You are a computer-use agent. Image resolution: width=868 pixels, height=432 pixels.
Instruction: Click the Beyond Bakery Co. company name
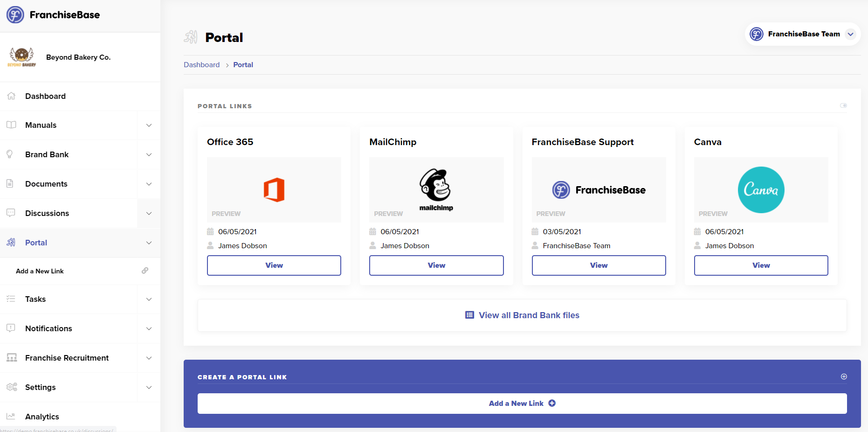[x=78, y=57]
